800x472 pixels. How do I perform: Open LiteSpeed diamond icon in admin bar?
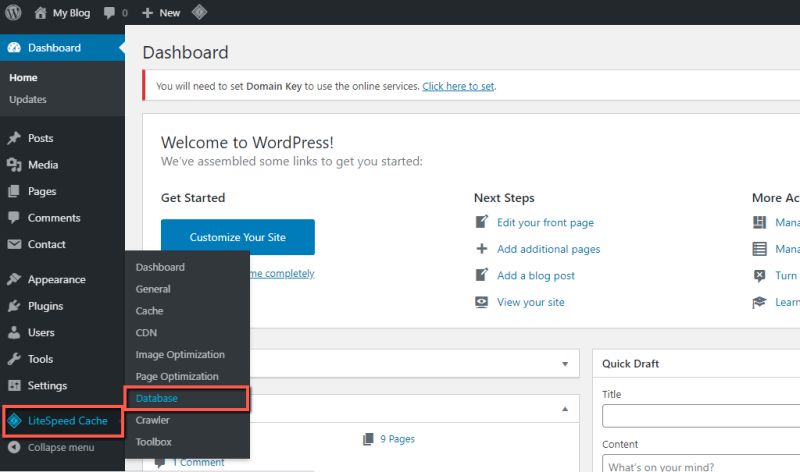199,12
